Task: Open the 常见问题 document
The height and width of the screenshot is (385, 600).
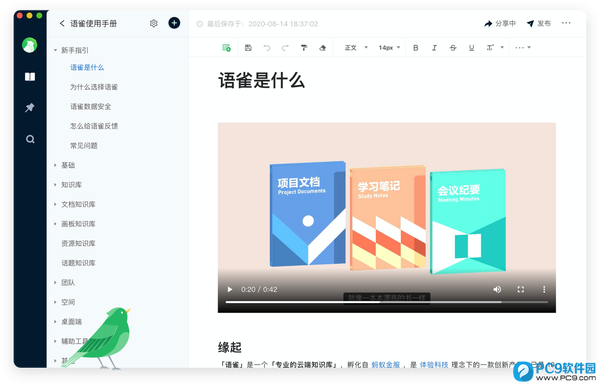Action: (83, 145)
